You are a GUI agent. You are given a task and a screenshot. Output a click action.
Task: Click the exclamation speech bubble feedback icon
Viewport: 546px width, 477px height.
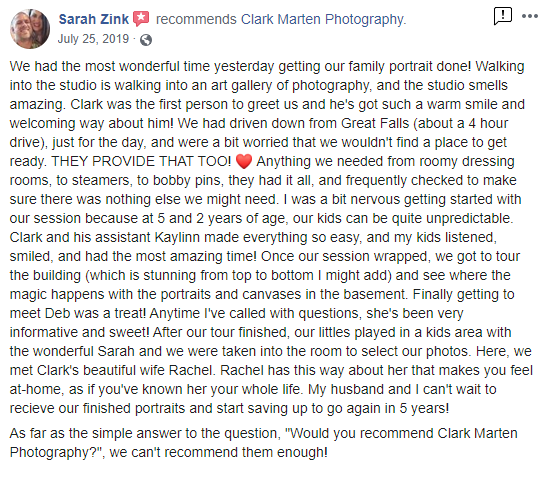pos(502,16)
